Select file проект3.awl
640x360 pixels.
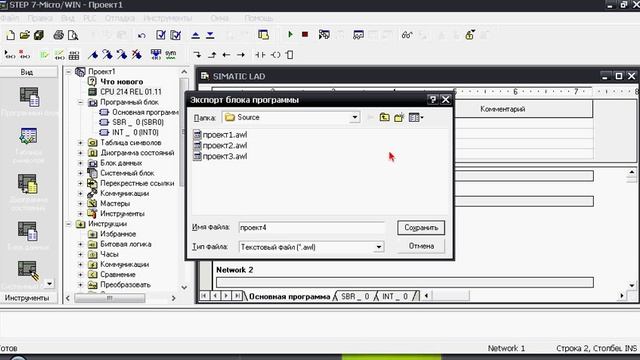[x=220, y=156]
